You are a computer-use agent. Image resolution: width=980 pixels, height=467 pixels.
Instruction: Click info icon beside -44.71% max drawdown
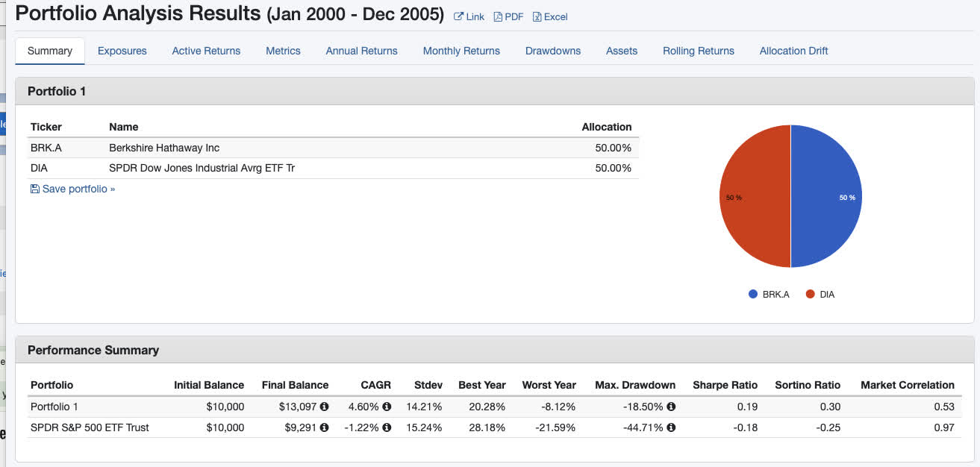671,427
